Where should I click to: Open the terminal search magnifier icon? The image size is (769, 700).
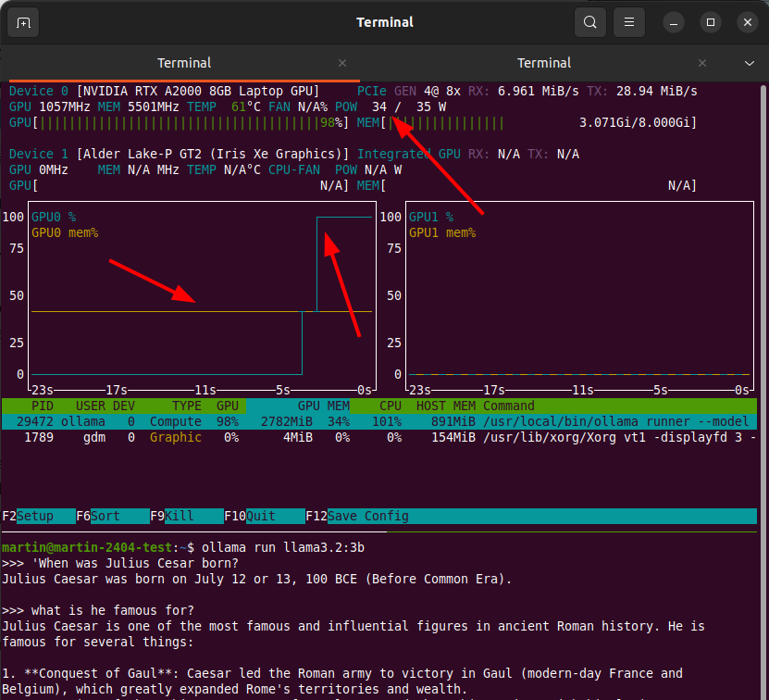click(x=589, y=22)
